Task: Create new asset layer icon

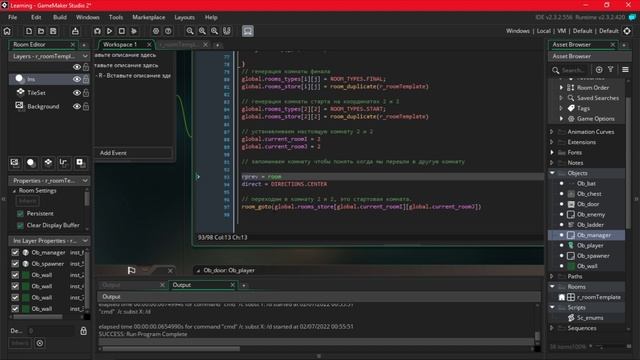Action: click(x=80, y=162)
